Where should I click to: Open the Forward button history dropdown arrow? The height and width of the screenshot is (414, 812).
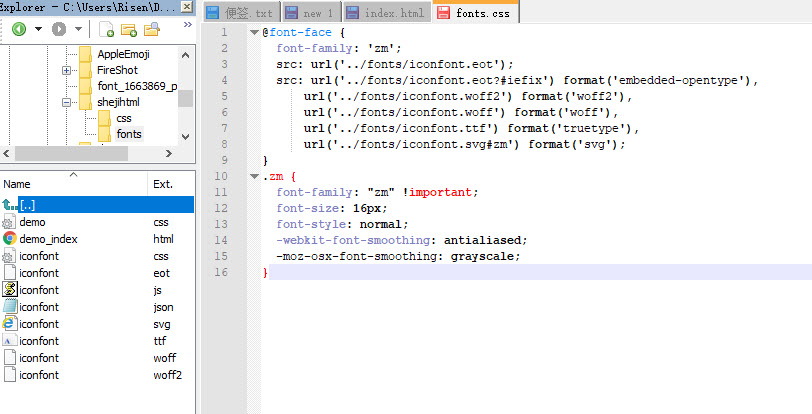pyautogui.click(x=80, y=29)
